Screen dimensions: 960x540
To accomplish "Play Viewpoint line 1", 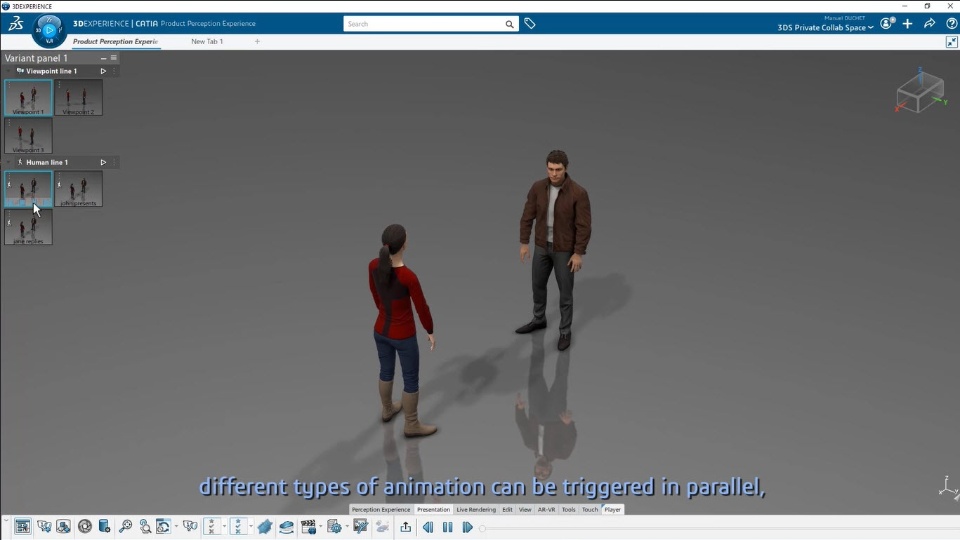I will [103, 71].
